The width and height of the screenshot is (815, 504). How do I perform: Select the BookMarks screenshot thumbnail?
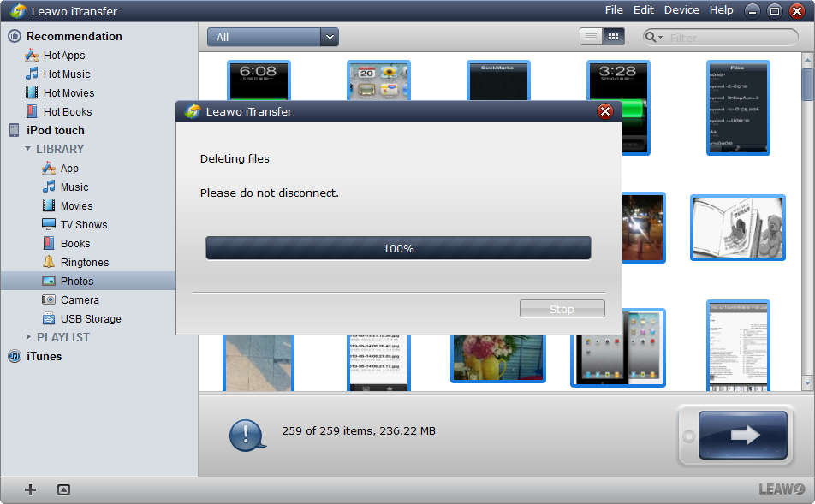click(498, 80)
